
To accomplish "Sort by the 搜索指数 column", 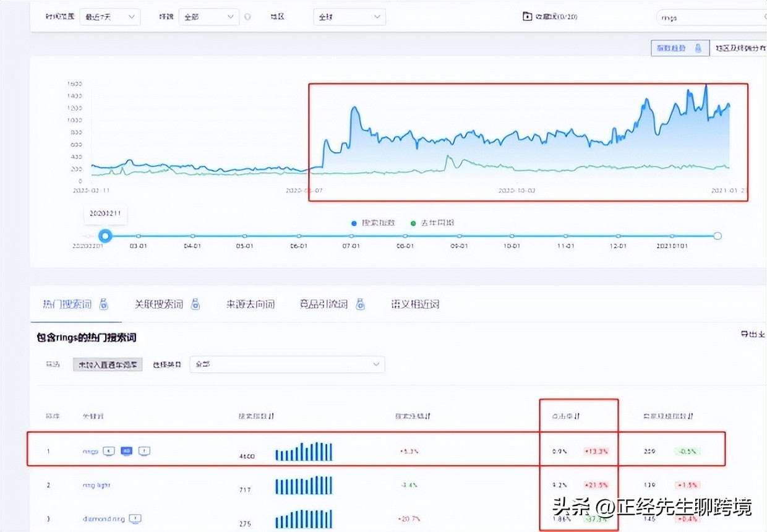I will tap(256, 416).
